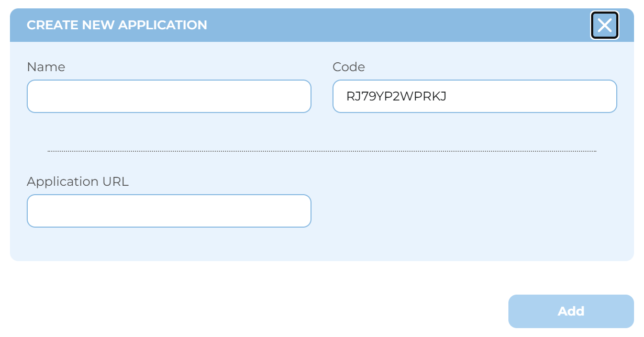Viewport: 644px width, 337px height.
Task: Click the Name field label
Action: (x=46, y=67)
